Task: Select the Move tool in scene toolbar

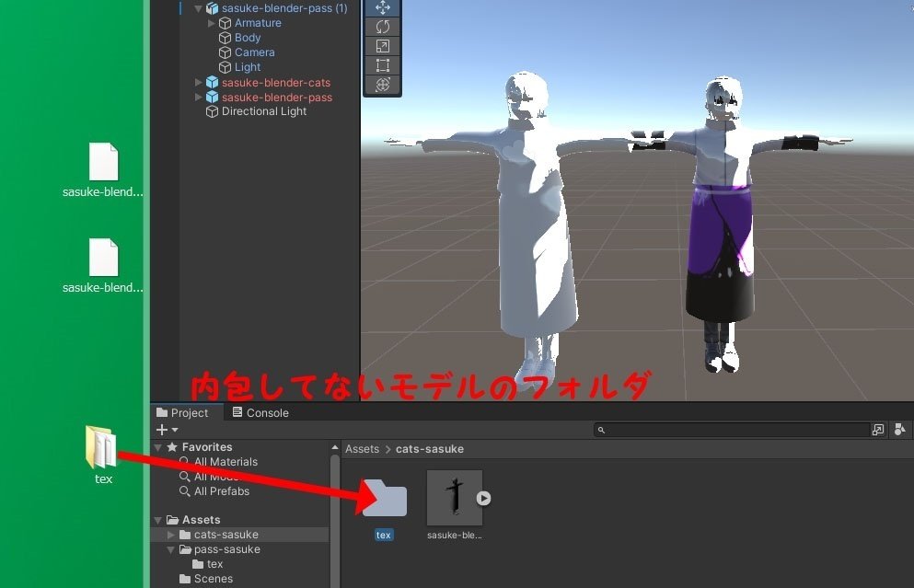Action: point(382,7)
